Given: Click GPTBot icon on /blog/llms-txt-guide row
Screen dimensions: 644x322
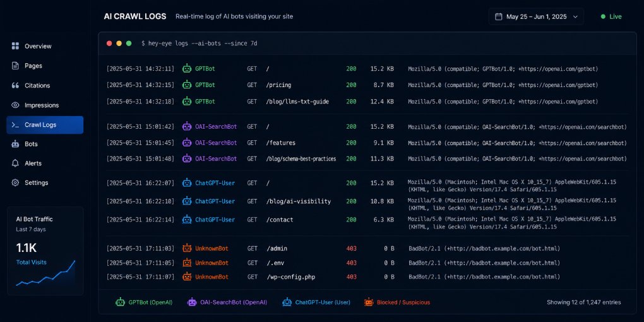Looking at the screenshot, I should coord(187,101).
